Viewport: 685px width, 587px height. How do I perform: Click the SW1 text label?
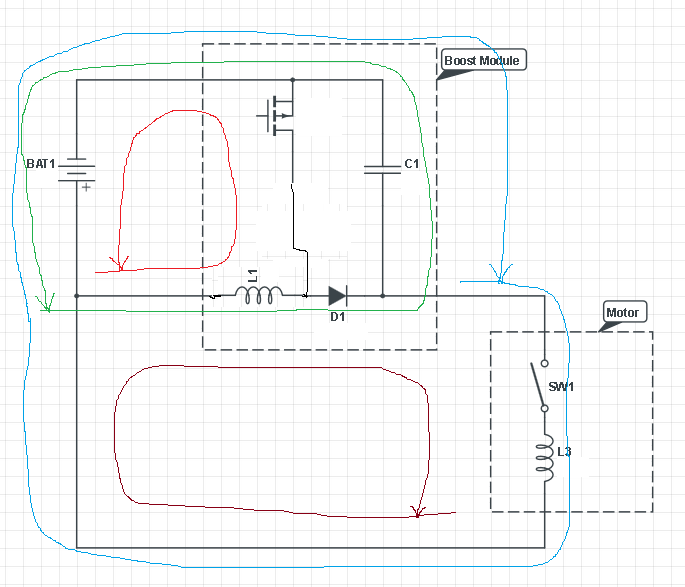pos(561,387)
